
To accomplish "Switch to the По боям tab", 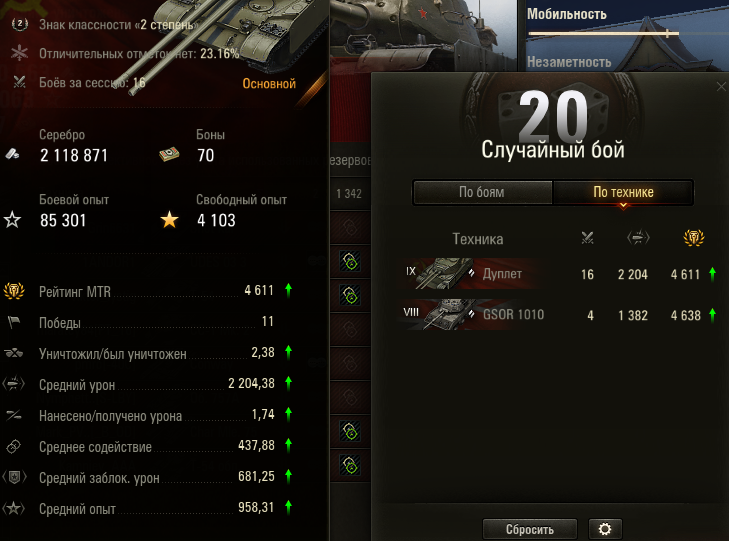I will (482, 192).
